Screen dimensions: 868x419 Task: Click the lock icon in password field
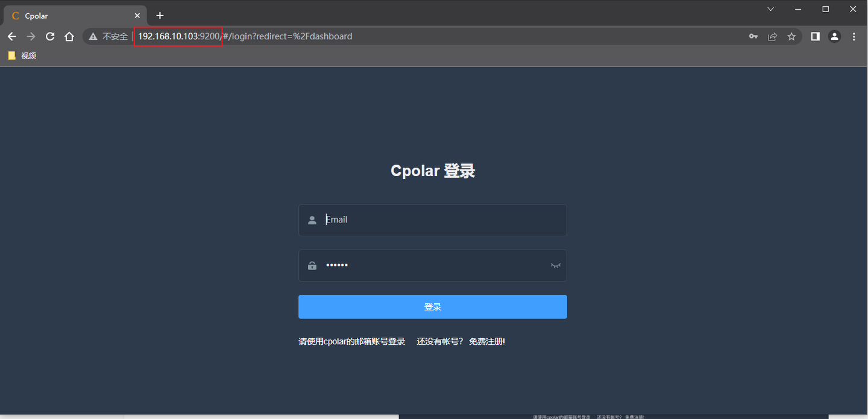[x=312, y=265]
